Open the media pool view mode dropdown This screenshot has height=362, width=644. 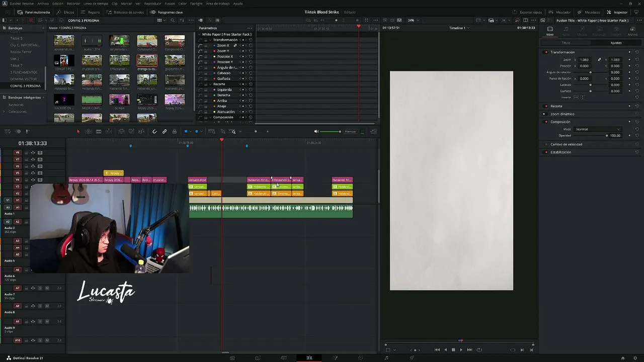point(160,20)
